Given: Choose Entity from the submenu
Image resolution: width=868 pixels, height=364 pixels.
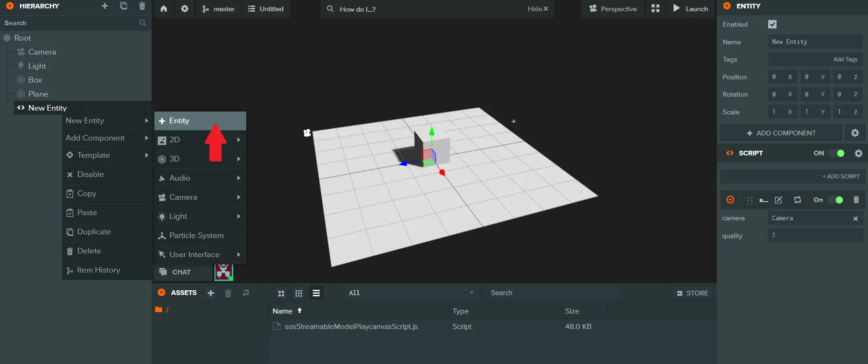Looking at the screenshot, I should tap(200, 121).
